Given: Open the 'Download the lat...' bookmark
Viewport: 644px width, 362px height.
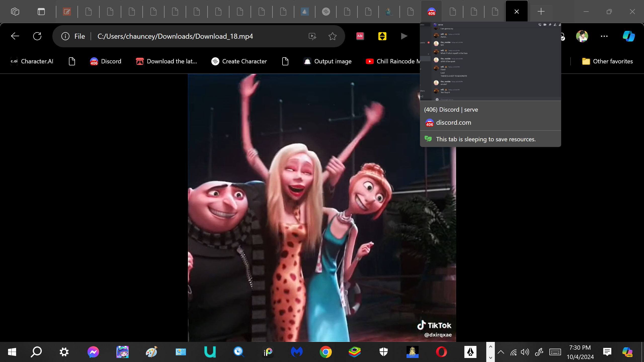Looking at the screenshot, I should coord(166,61).
